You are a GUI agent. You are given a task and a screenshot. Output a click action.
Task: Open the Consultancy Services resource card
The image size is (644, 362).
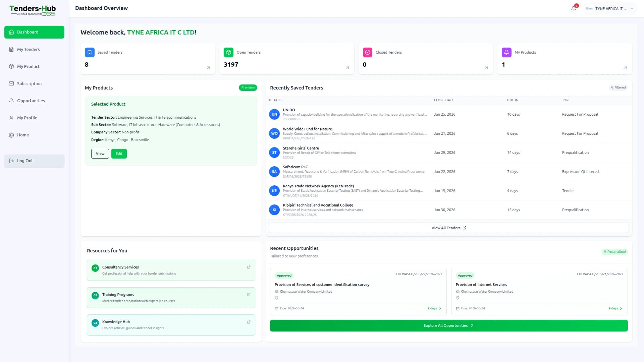point(171,270)
